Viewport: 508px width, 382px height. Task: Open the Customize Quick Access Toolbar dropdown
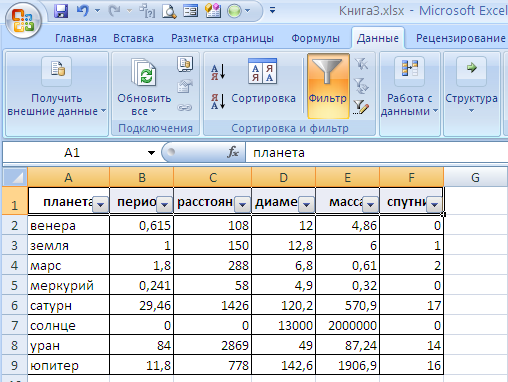tap(272, 11)
